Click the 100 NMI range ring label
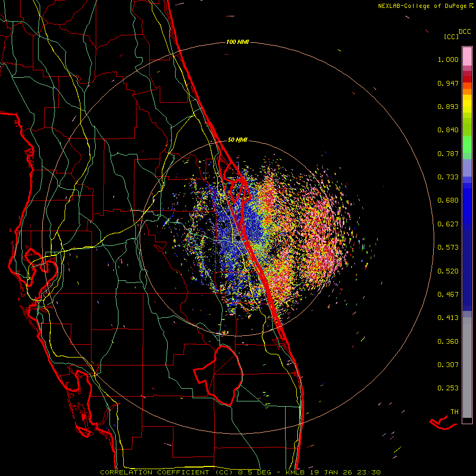 pos(237,42)
